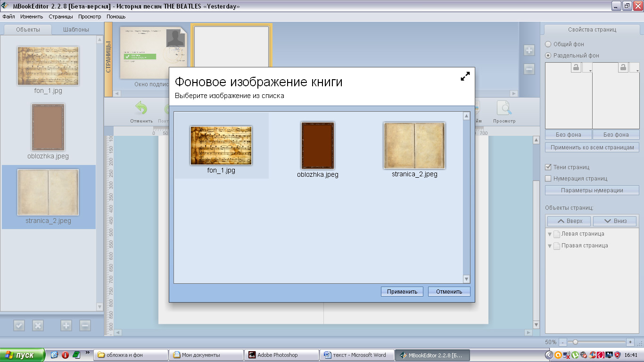Click the minus remove-page button beside page strip

coord(529,69)
